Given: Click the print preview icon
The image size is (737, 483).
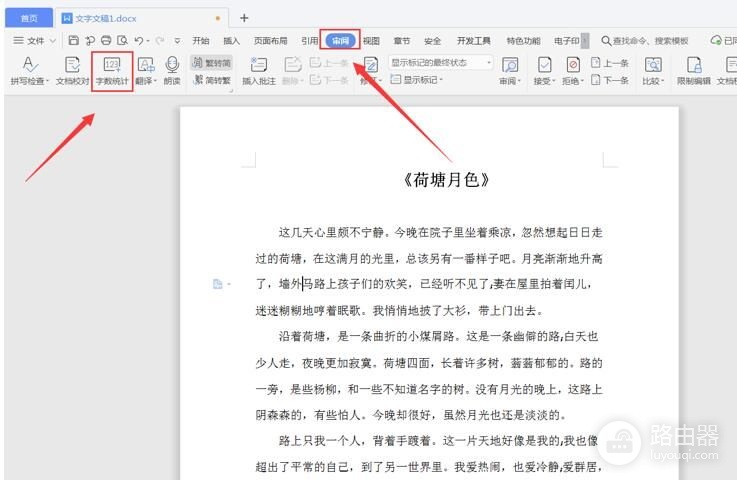Looking at the screenshot, I should [122, 41].
